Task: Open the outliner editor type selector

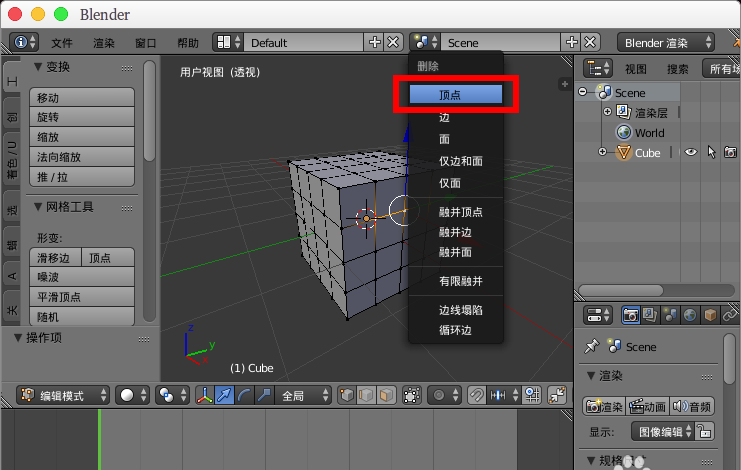Action: tap(598, 69)
